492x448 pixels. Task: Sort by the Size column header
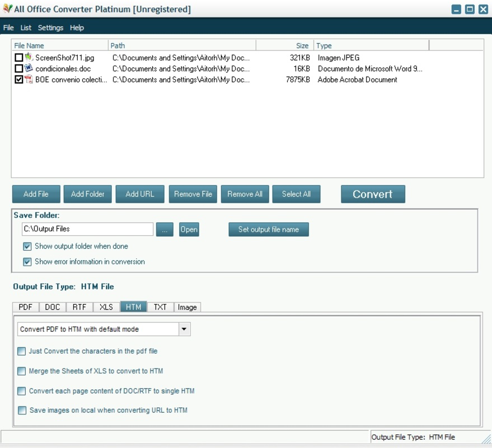[285, 45]
